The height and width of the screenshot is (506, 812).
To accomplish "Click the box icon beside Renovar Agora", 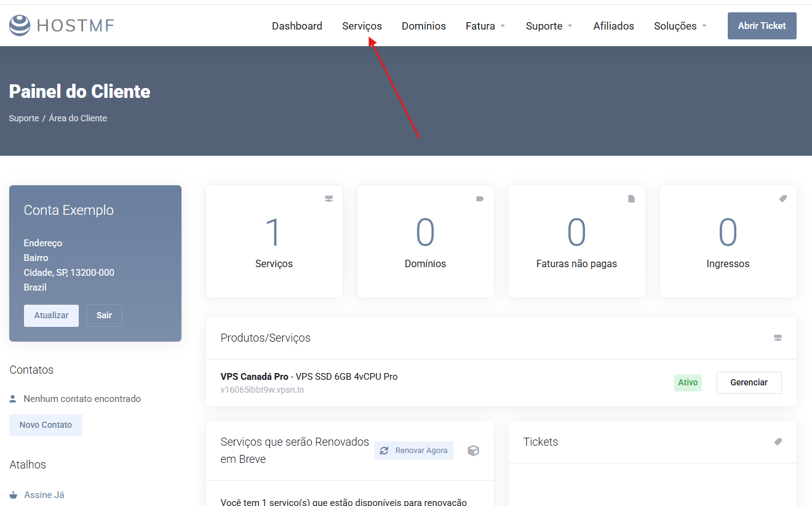I will tap(473, 451).
